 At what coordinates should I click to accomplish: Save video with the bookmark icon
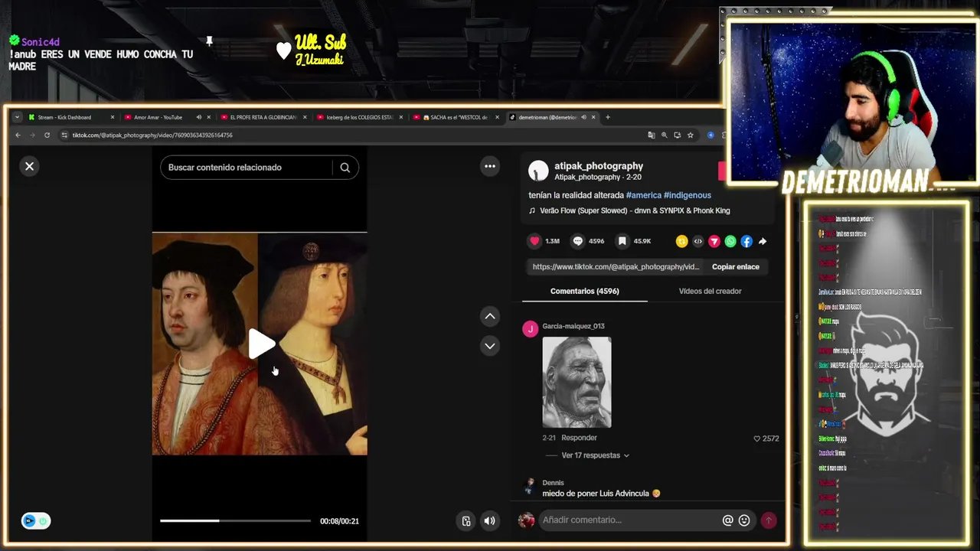(x=622, y=241)
